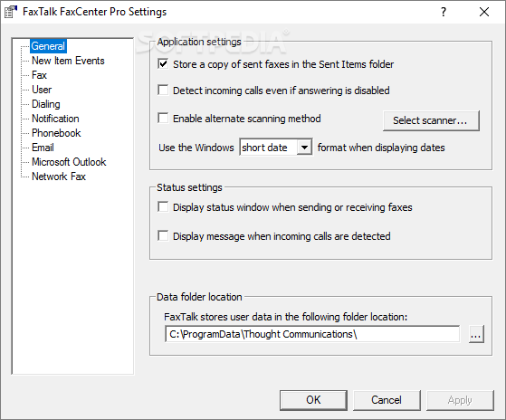Close the settings dialog window
Viewport: 506px width, 420px height.
click(484, 12)
